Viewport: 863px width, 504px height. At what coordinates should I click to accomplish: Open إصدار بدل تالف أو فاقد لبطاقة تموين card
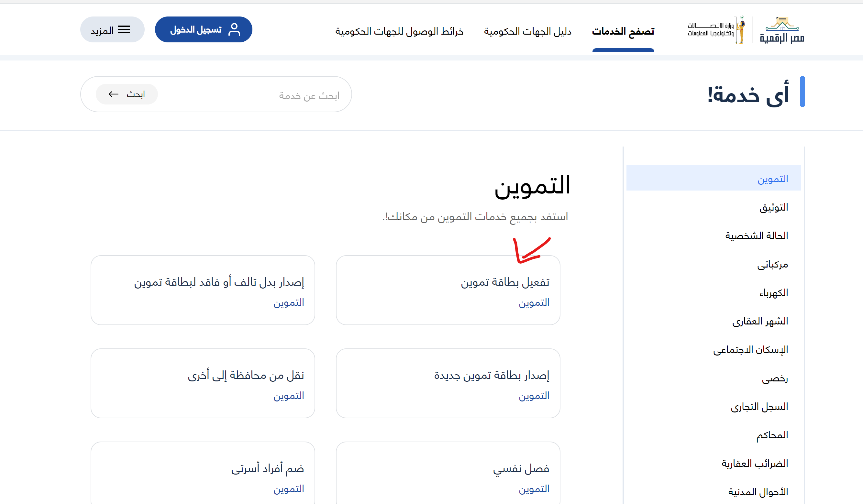click(203, 290)
